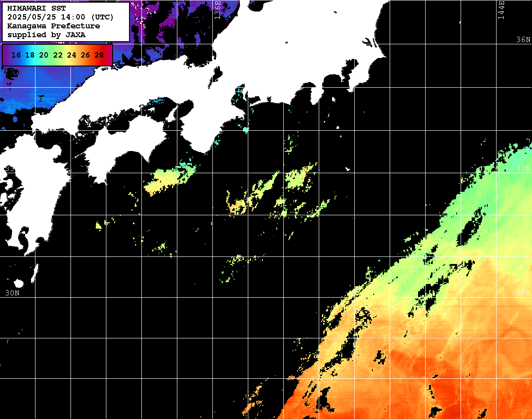Screen dimensions: 532x419
Task: Click the 26 value on the color scale
Action: coord(85,55)
